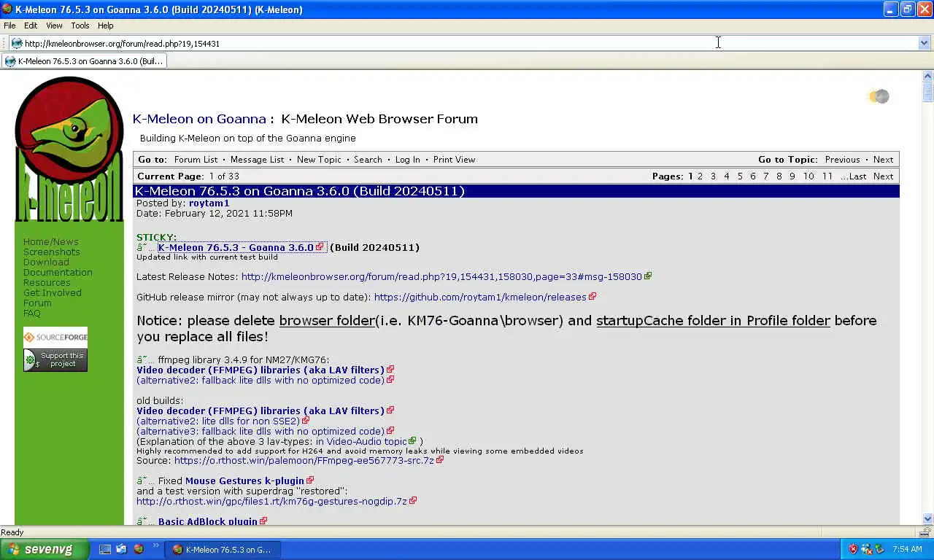The width and height of the screenshot is (934, 560).
Task: Open Get Involved in the sidebar
Action: (x=52, y=293)
